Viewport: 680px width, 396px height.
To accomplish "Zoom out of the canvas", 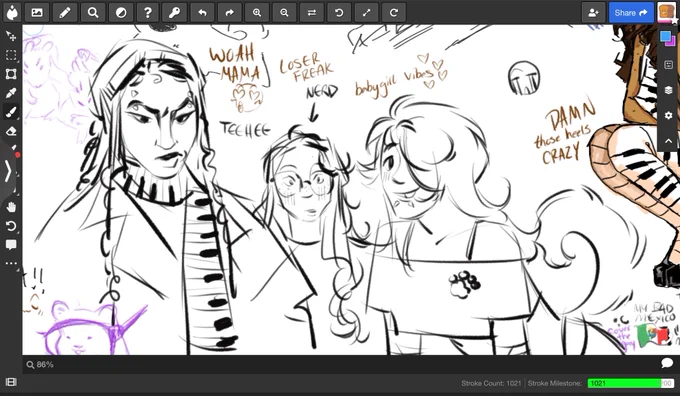I will tap(284, 13).
